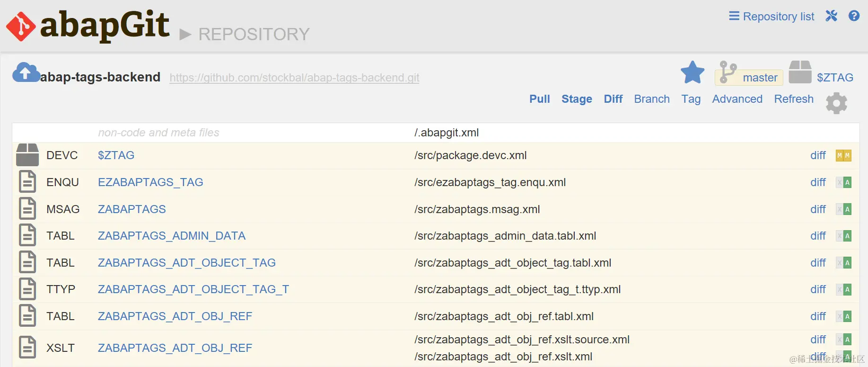Open the Repository list menu
This screenshot has width=868, height=367.
772,17
